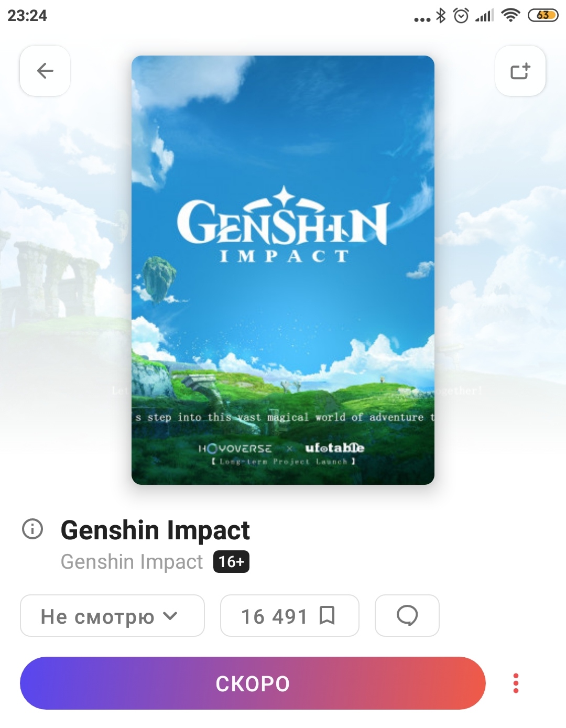Viewport: 566px width, 728px height.
Task: Open the info icon beside the title
Action: pos(32,529)
